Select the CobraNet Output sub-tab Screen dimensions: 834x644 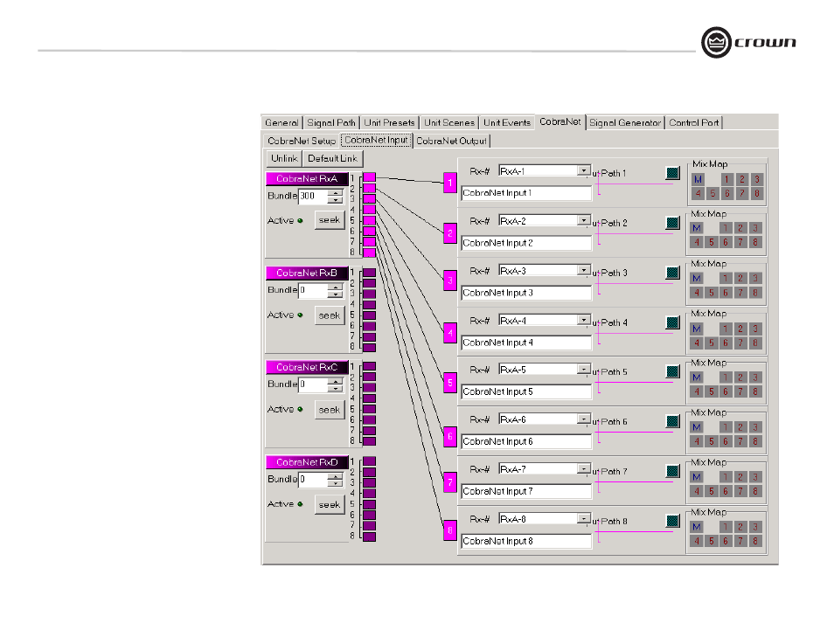[x=451, y=141]
